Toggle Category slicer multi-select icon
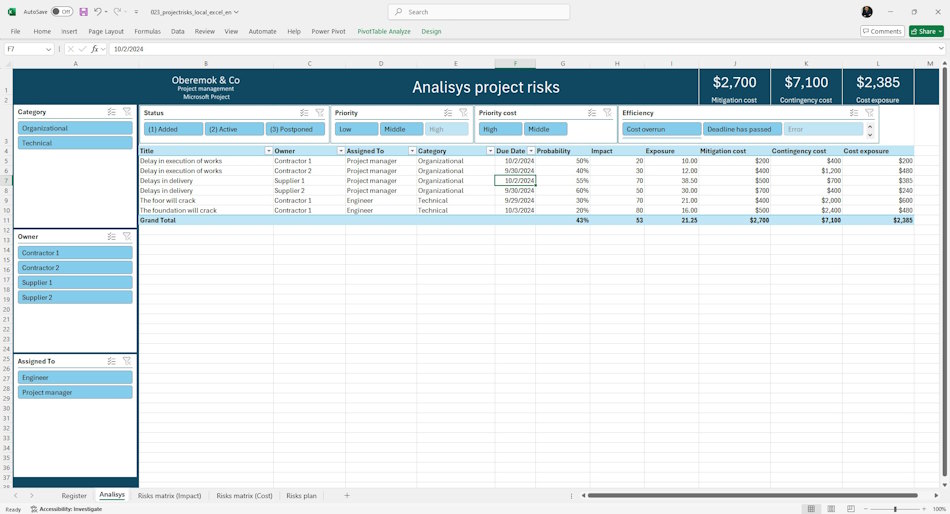Viewport: 950px width, 514px height. (x=111, y=112)
